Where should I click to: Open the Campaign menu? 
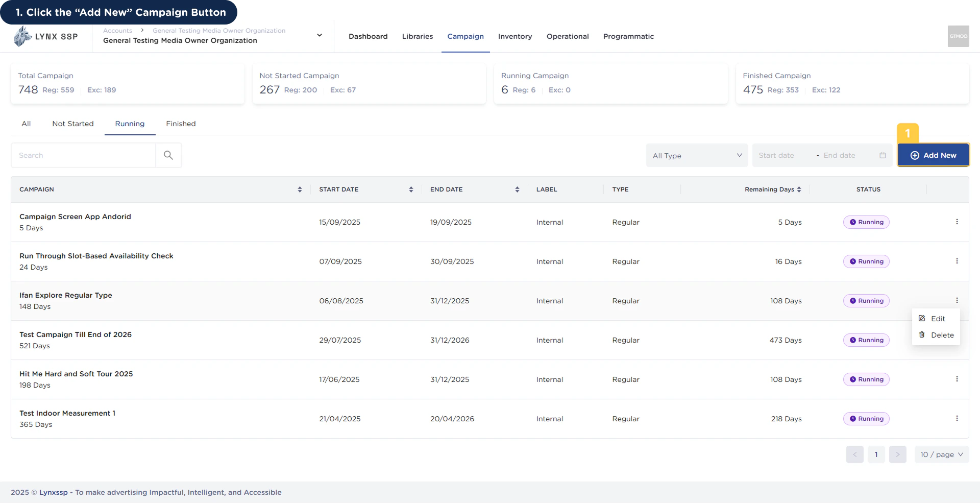[x=465, y=36]
